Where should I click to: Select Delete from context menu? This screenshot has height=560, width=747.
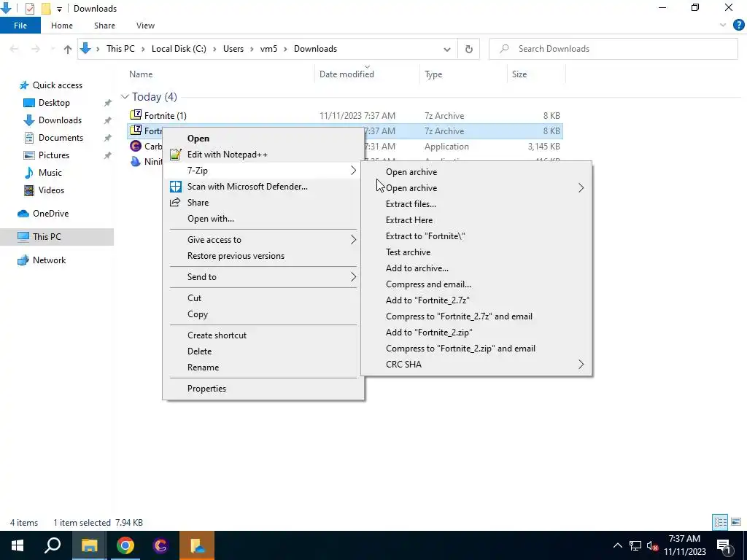pyautogui.click(x=199, y=351)
